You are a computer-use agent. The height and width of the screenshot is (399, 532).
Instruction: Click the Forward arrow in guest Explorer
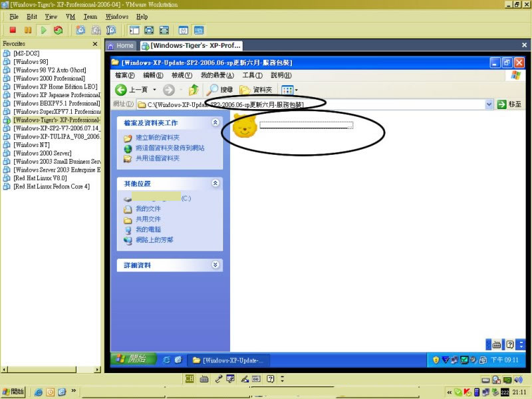(169, 90)
